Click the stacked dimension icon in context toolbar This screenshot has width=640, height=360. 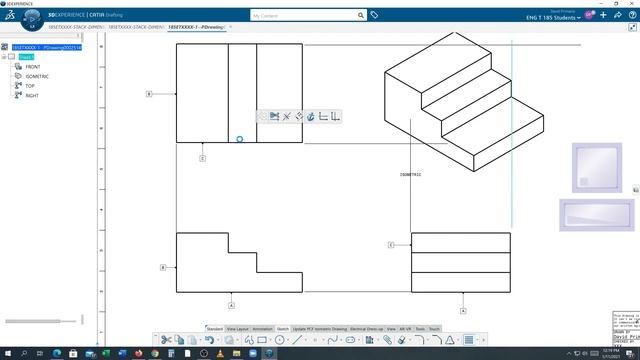coord(335,117)
